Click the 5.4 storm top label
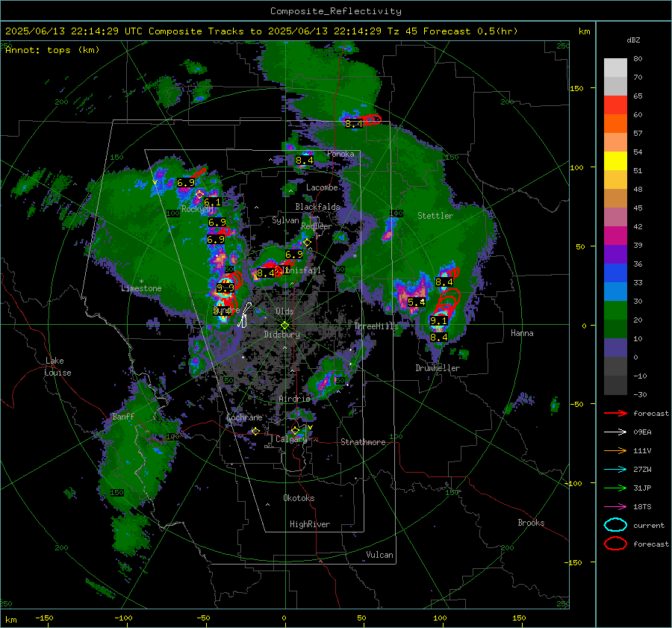The height and width of the screenshot is (628, 672). point(416,302)
